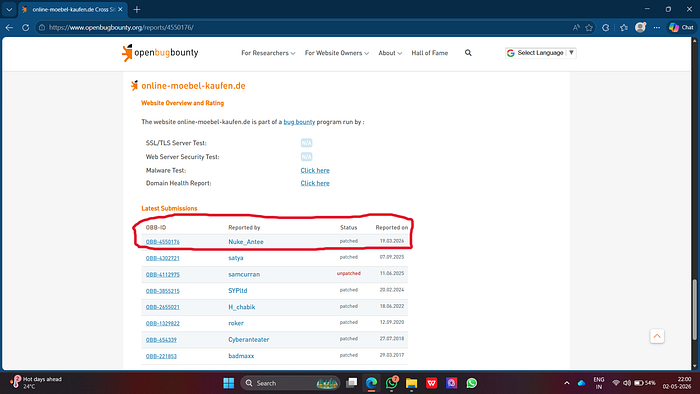This screenshot has width=700, height=394.
Task: Expand the For Website Owners menu
Action: [x=337, y=53]
